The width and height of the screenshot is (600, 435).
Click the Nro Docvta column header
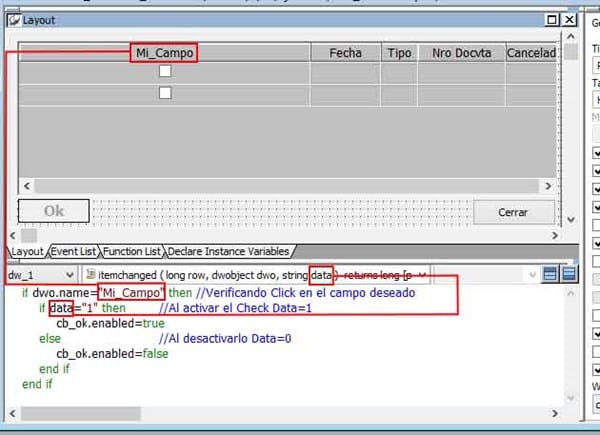pyautogui.click(x=461, y=53)
